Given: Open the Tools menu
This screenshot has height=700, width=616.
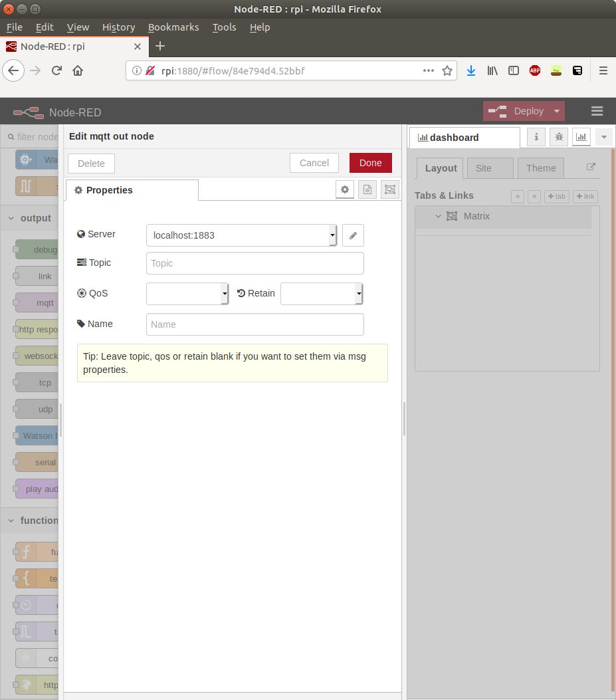Looking at the screenshot, I should pos(224,27).
